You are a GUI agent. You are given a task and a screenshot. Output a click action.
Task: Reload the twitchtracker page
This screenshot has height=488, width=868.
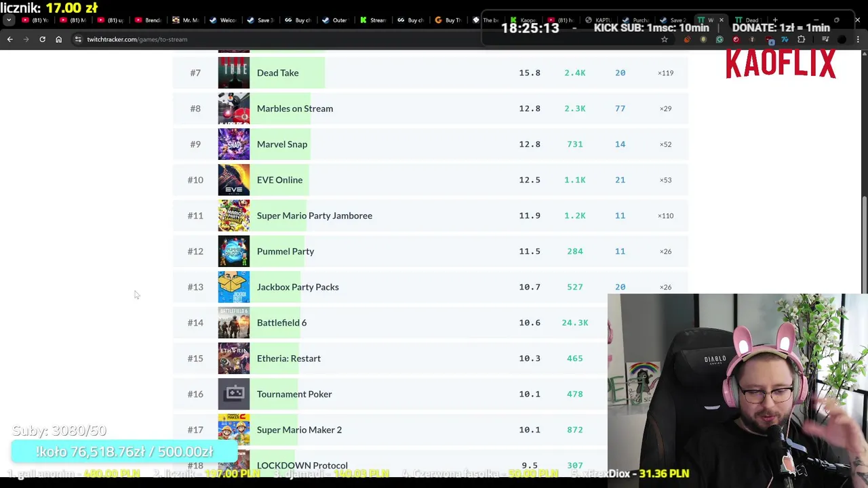tap(42, 39)
